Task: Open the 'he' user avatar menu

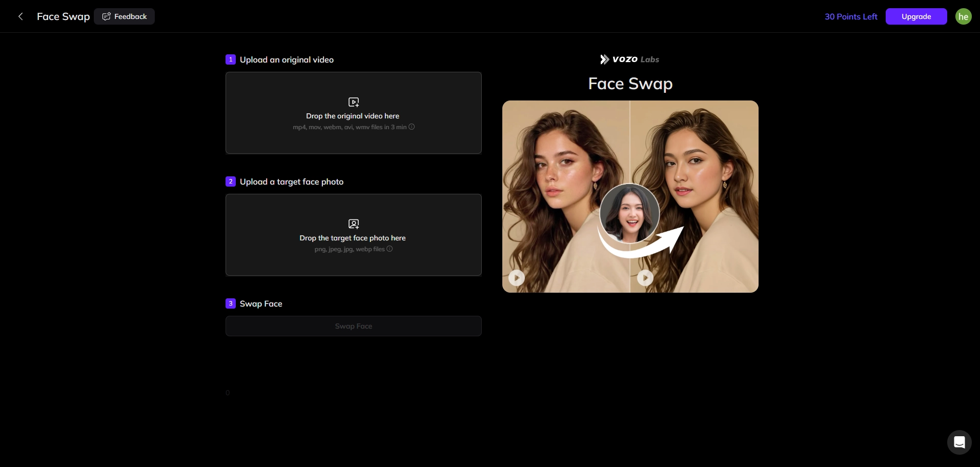Action: (x=963, y=16)
